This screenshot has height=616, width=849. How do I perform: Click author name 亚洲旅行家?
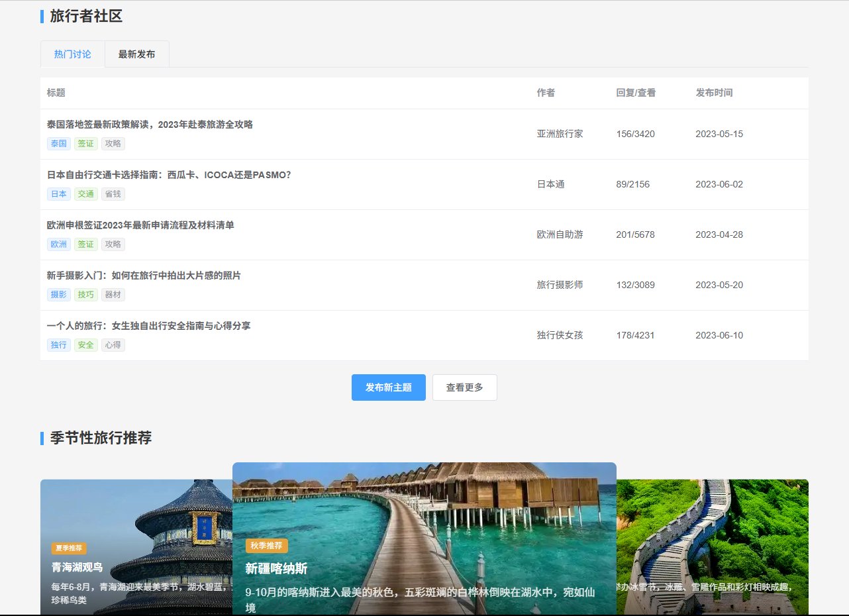[x=560, y=134]
